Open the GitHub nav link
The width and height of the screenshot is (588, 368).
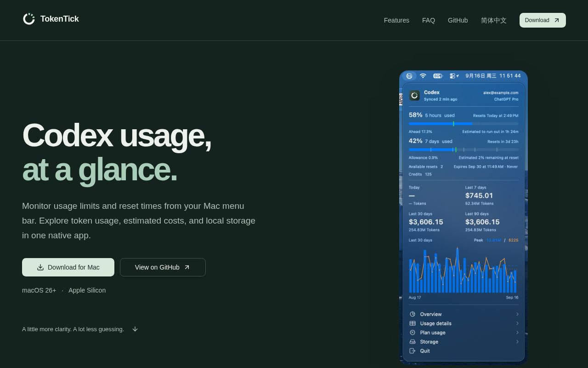(x=458, y=20)
